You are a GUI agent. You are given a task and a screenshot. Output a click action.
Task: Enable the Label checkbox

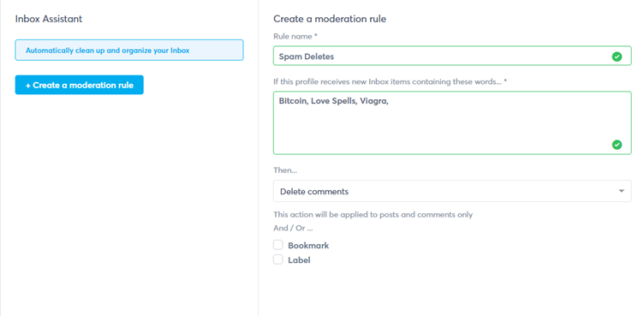point(278,259)
